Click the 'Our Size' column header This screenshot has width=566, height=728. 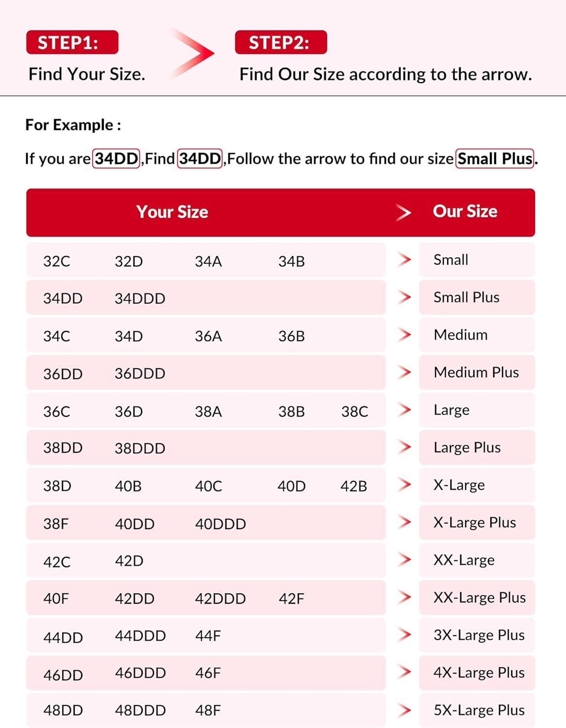[465, 212]
